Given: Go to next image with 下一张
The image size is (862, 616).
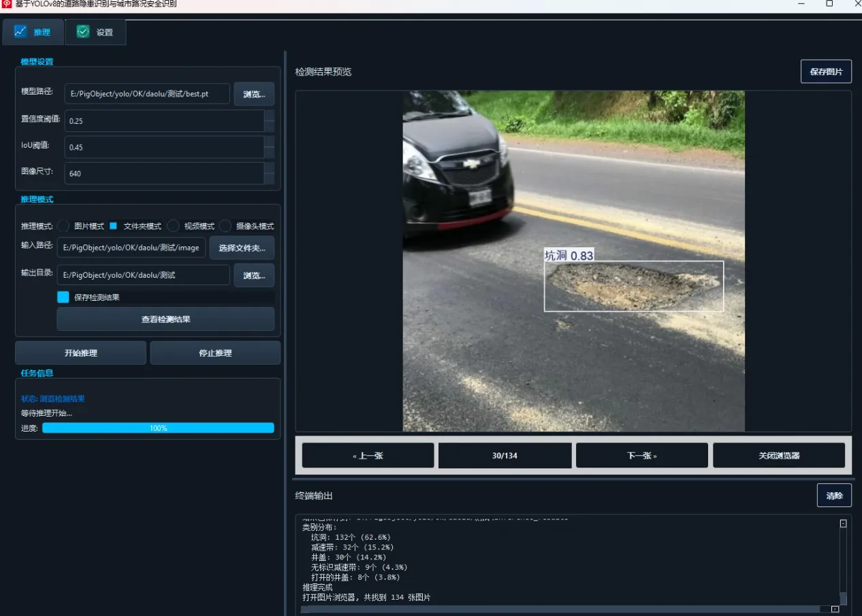Looking at the screenshot, I should click(641, 455).
